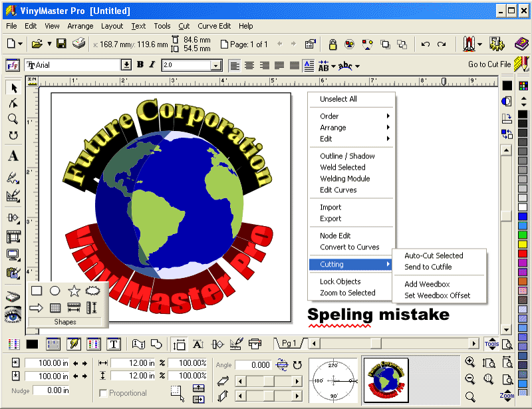Open the Curve Edit menu

point(214,26)
